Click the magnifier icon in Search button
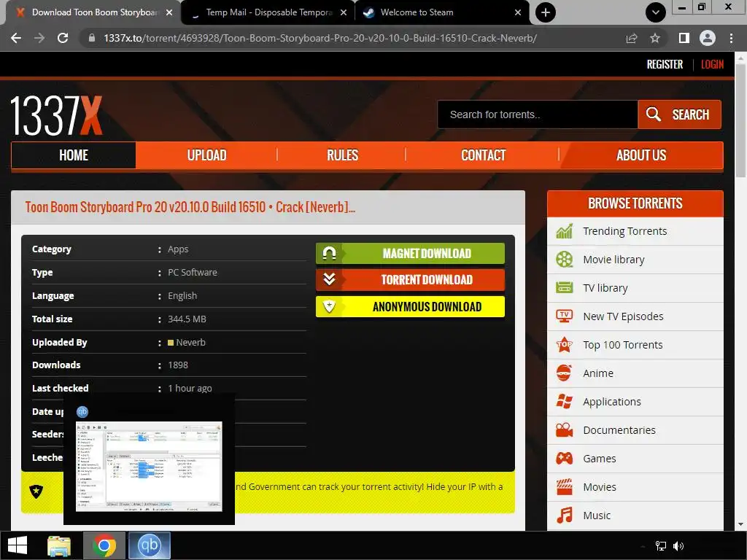The width and height of the screenshot is (747, 560). pyautogui.click(x=653, y=114)
